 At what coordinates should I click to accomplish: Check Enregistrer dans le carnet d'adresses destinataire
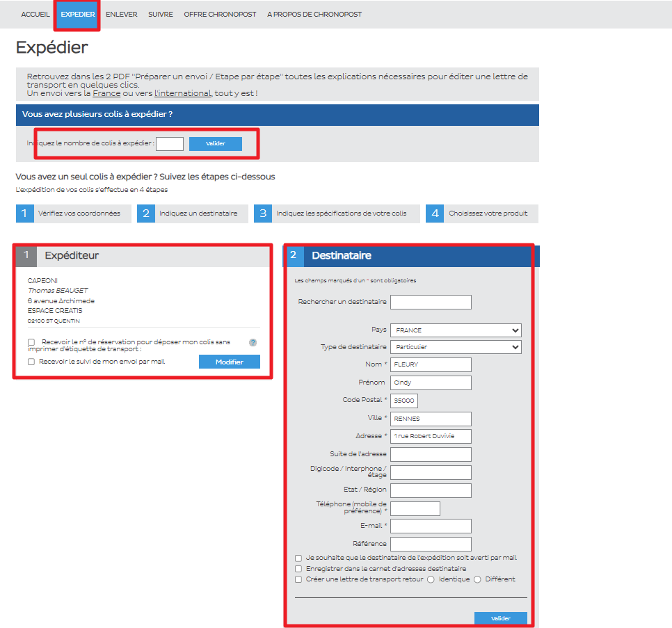click(298, 569)
